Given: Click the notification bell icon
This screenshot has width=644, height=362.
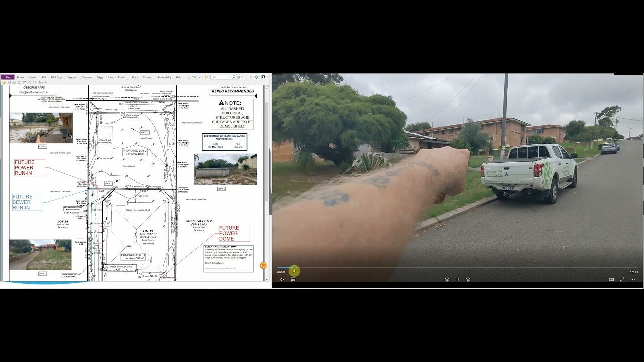Looking at the screenshot, I should click(x=257, y=77).
